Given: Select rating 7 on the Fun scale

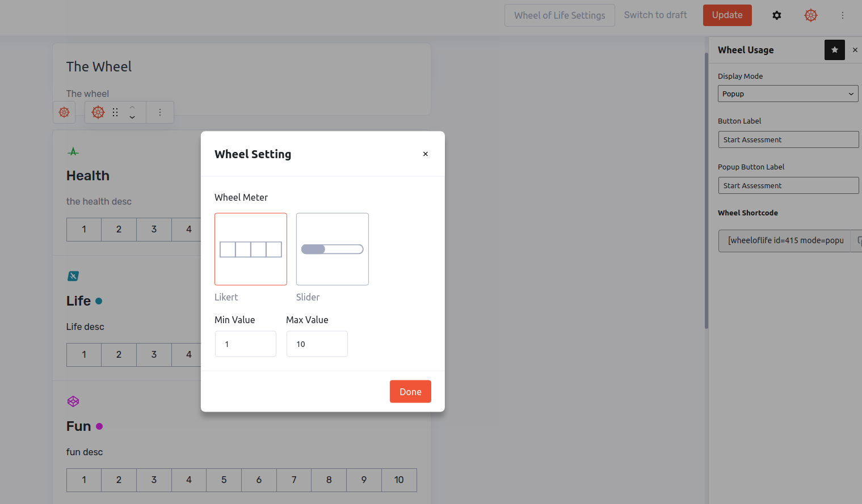Looking at the screenshot, I should tap(294, 480).
